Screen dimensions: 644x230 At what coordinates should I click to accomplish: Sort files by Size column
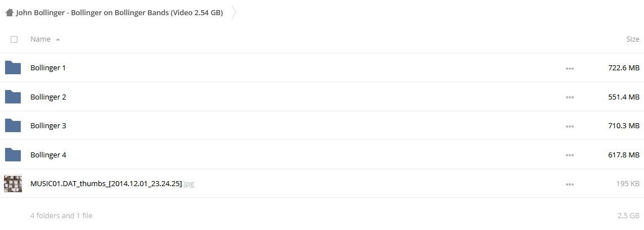[x=633, y=39]
